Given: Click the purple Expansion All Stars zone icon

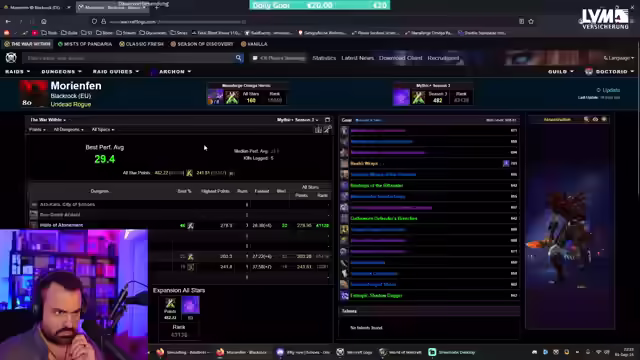Looking at the screenshot, I should [x=191, y=305].
